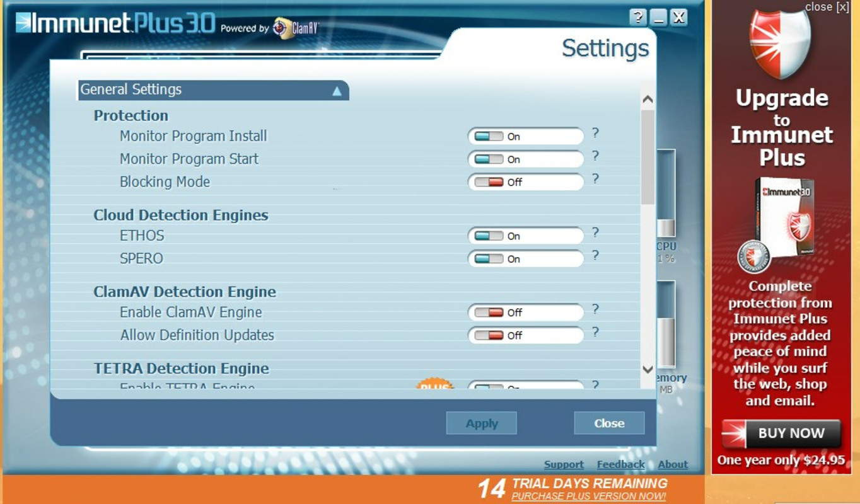Click the Protection section heading
This screenshot has width=860, height=504.
(131, 115)
